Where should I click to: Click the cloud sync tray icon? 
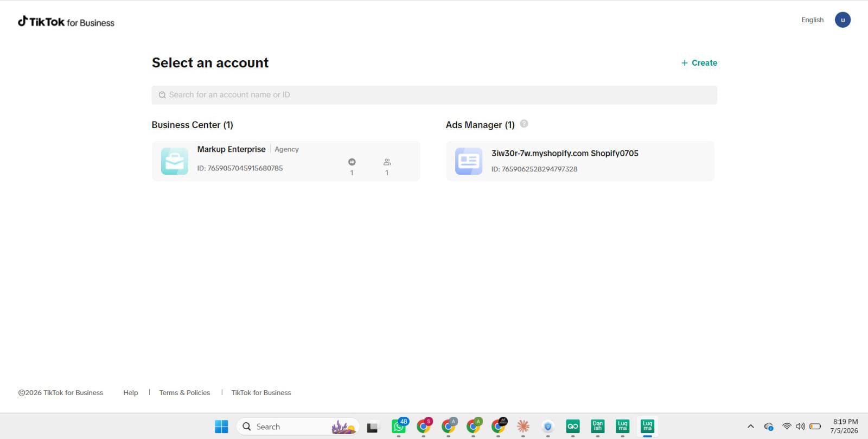[x=769, y=427]
